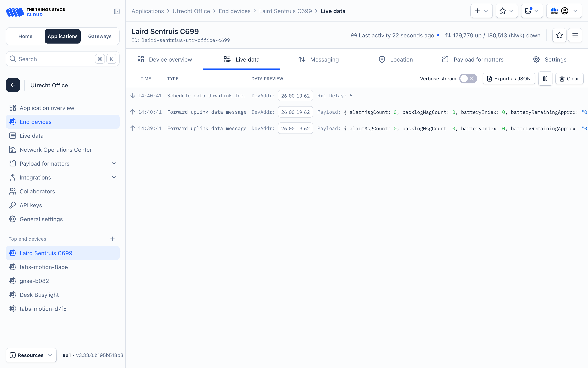This screenshot has width=588, height=368.
Task: Click the magnifier icon in the Search field
Action: [x=13, y=59]
